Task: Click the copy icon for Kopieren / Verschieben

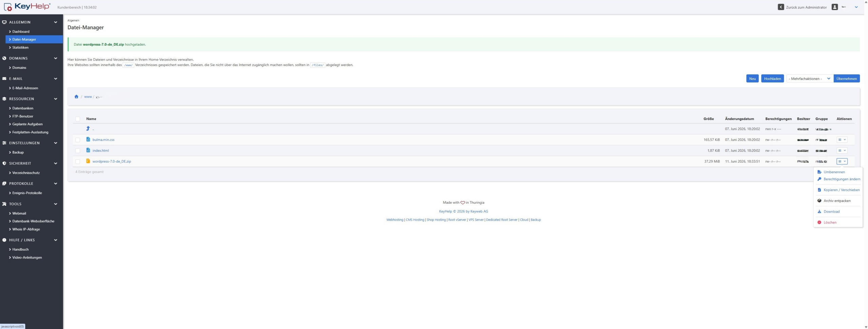Action: coord(819,190)
